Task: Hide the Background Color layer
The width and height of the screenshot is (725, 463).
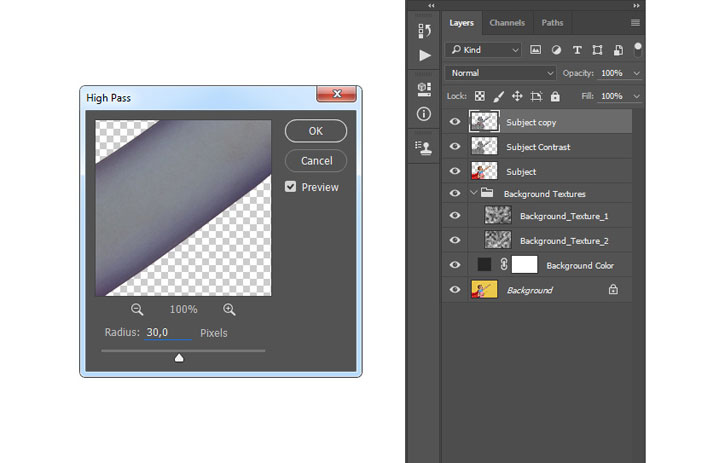Action: [x=455, y=265]
